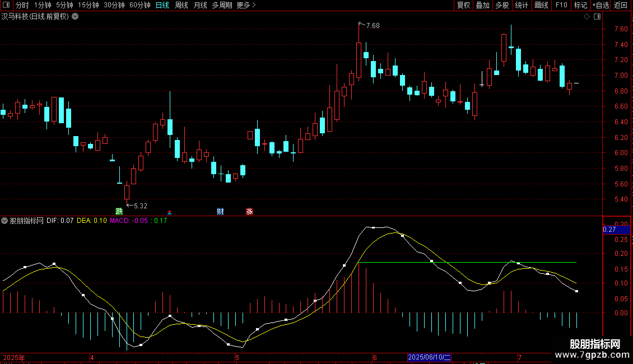Click the 标记 mark button

click(x=580, y=5)
